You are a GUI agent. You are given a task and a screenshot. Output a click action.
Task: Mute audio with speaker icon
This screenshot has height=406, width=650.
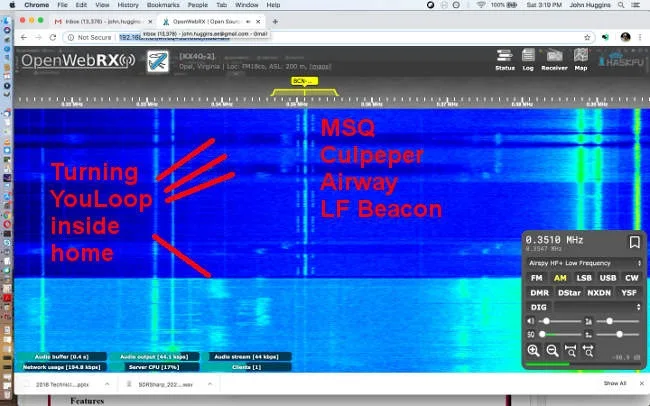click(x=531, y=321)
